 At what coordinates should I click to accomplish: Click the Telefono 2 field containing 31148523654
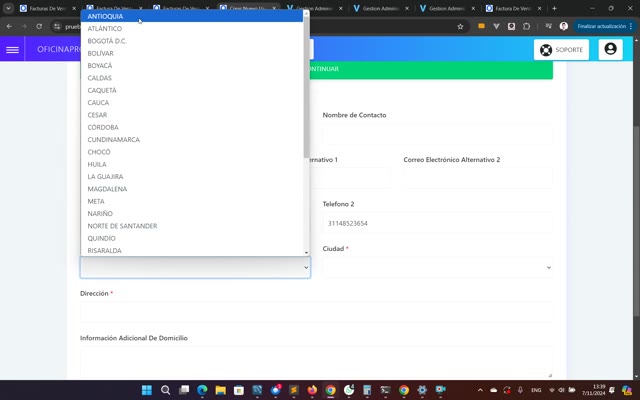[x=437, y=223]
